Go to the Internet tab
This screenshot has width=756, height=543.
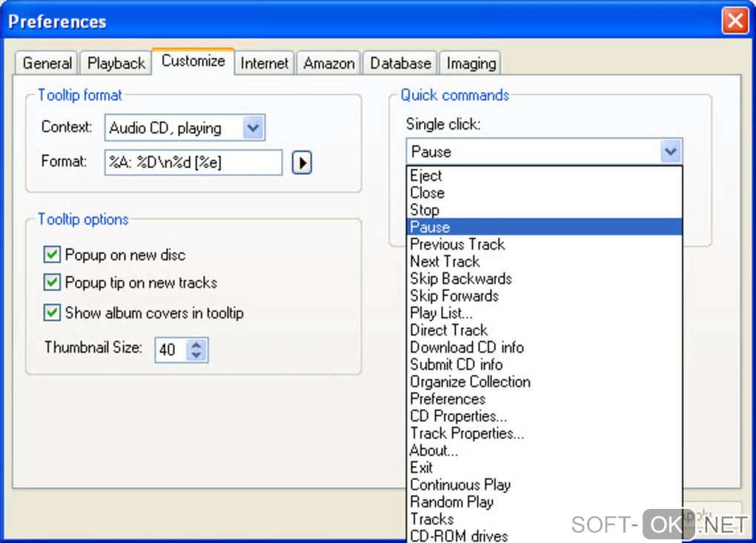coord(264,63)
